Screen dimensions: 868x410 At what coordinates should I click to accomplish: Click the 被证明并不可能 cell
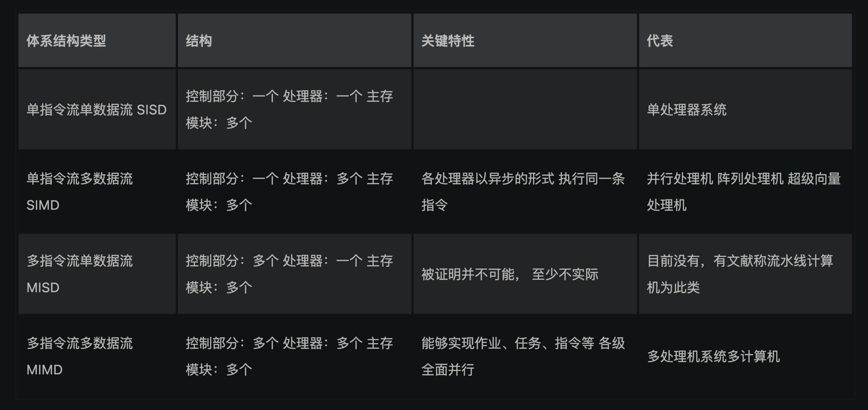pos(509,274)
